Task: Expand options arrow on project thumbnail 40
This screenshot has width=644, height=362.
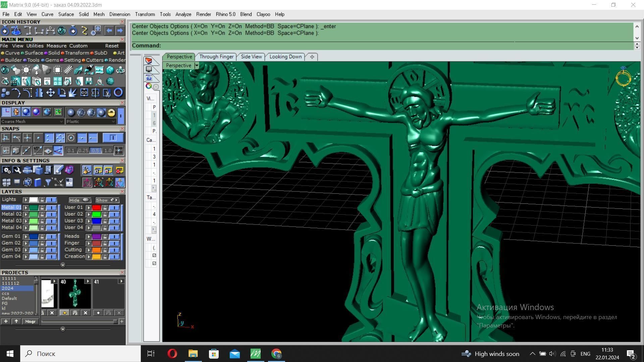Action: (x=88, y=282)
